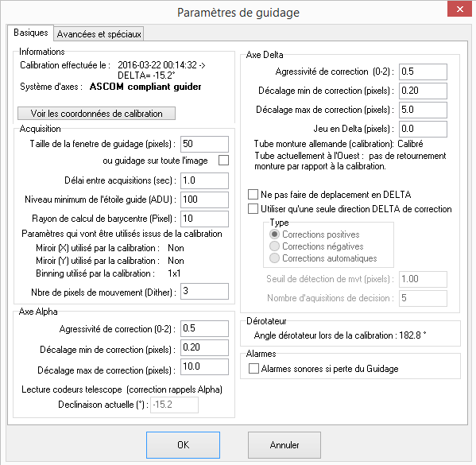Edit the Dither pixels de mouvement field
This screenshot has height=465, width=476.
coord(204,291)
